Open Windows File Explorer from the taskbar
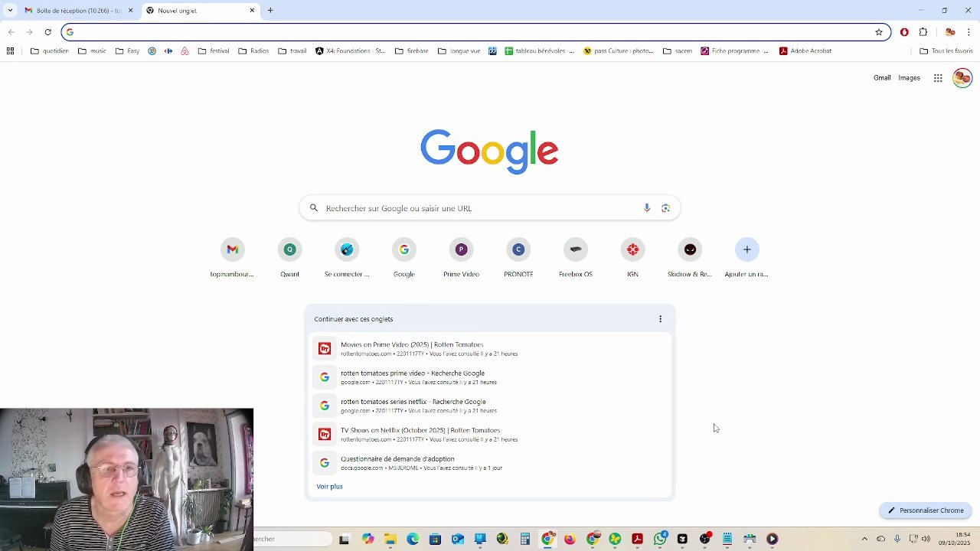This screenshot has width=980, height=551. pos(390,539)
